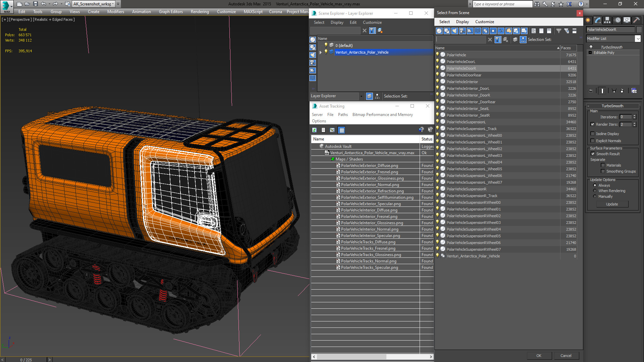This screenshot has width=644, height=362.
Task: Enable Isoline Display checkbox
Action: pos(592,134)
